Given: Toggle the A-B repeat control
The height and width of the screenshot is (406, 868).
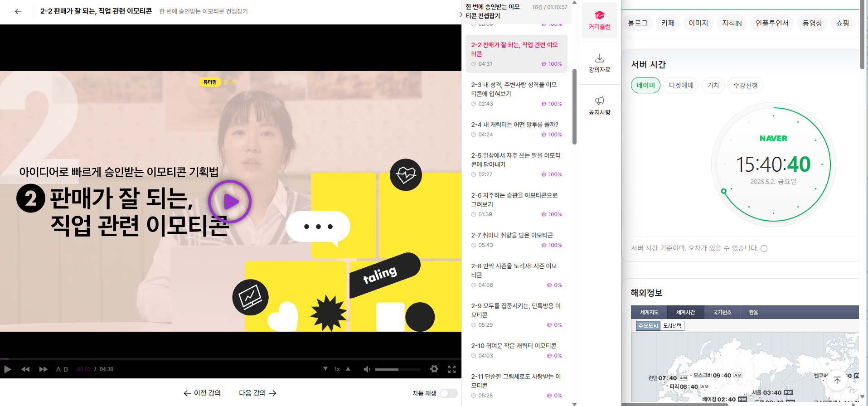Looking at the screenshot, I should click(62, 369).
